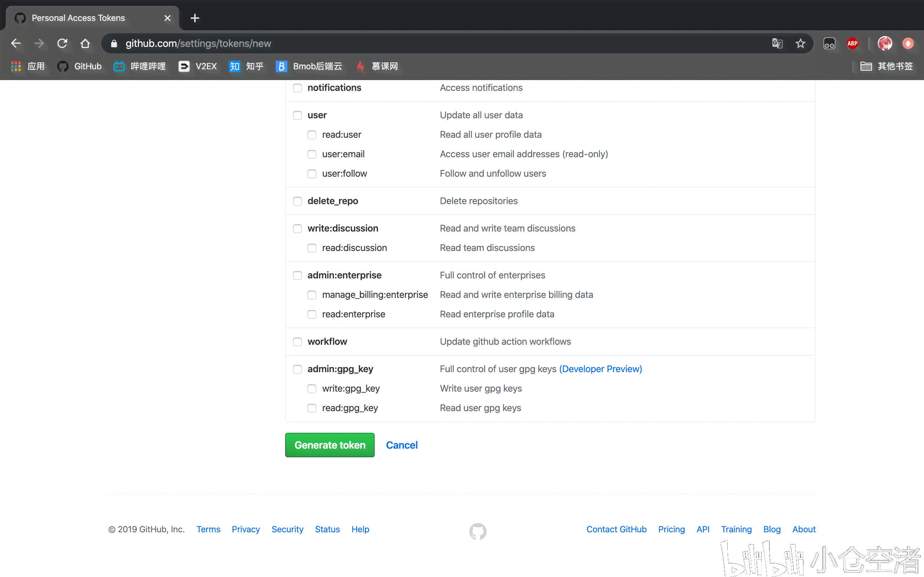
Task: Click the Generate token button
Action: coord(330,445)
